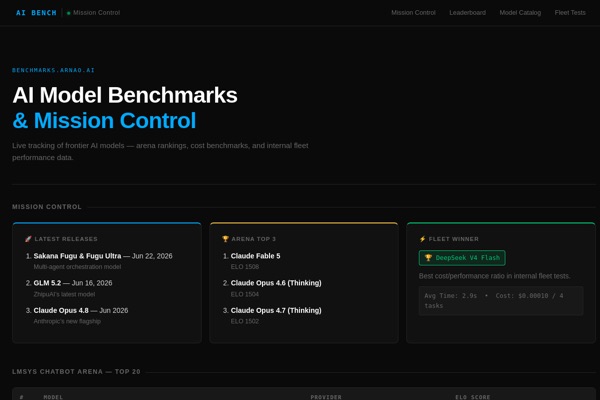The height and width of the screenshot is (400, 600).
Task: Click the ELO 1504 value
Action: 245,294
